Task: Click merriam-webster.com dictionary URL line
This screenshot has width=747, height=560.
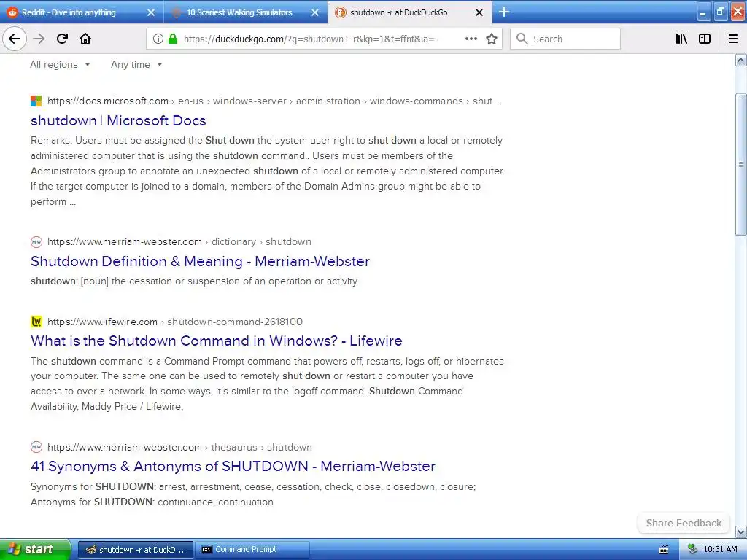Action: [x=179, y=242]
